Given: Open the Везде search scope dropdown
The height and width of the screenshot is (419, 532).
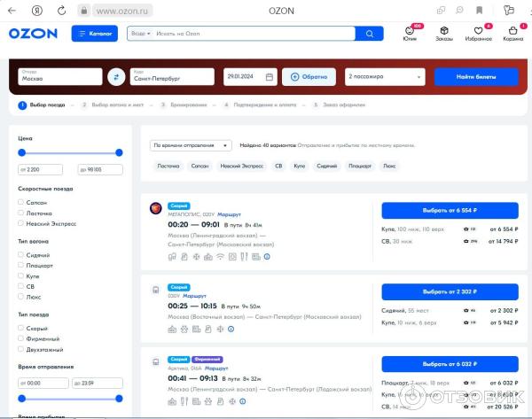Looking at the screenshot, I should 140,34.
